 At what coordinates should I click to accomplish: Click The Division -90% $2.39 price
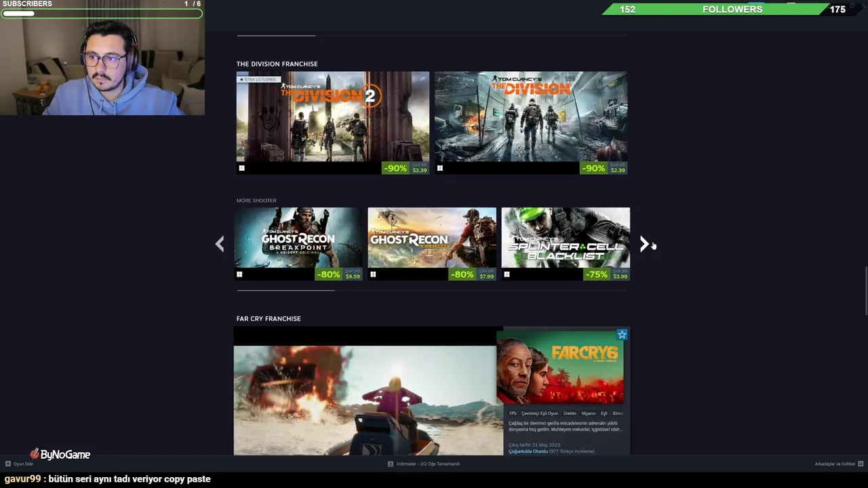coord(604,168)
